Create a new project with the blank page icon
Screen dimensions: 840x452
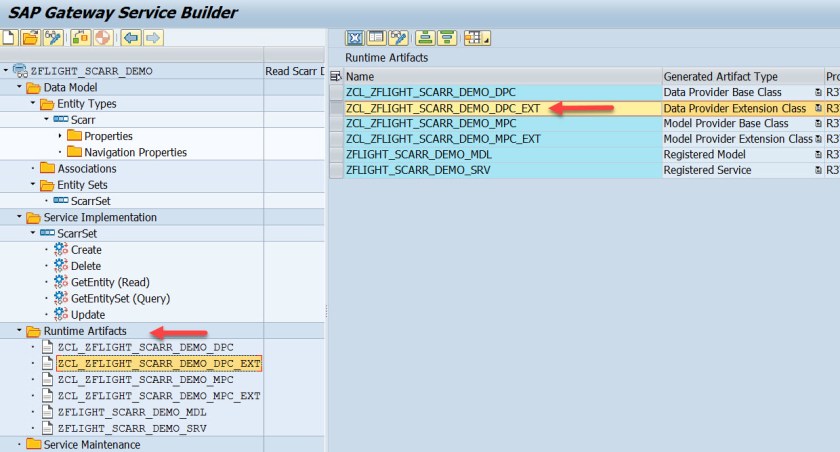click(9, 38)
